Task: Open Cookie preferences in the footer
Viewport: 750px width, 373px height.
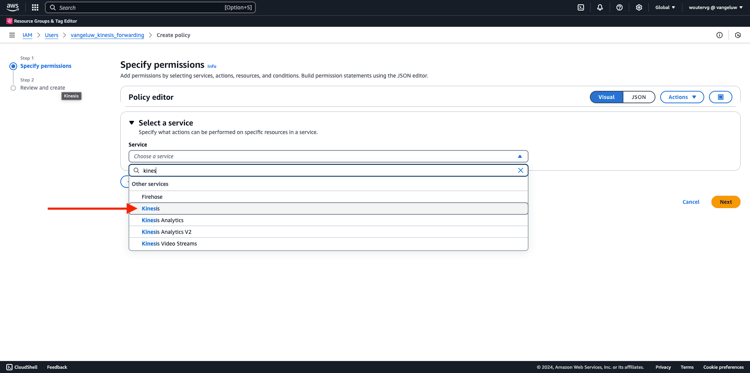Action: click(723, 367)
